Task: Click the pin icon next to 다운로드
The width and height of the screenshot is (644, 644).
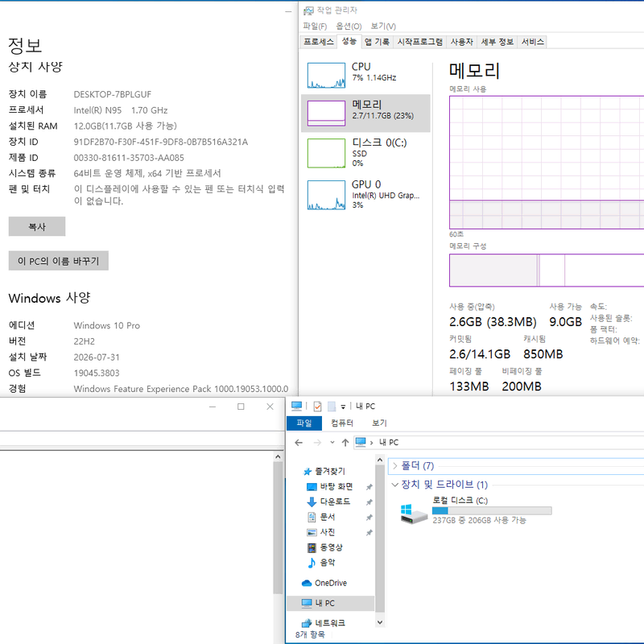Action: pos(369,502)
